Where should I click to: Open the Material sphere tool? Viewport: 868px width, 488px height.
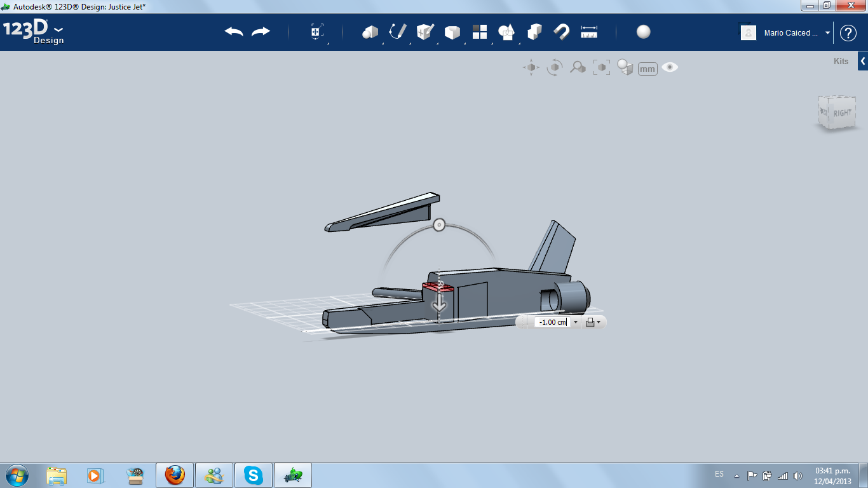pyautogui.click(x=644, y=32)
